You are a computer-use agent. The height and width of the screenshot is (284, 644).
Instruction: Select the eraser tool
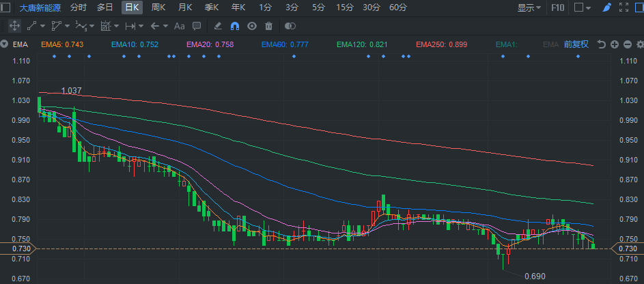pyautogui.click(x=218, y=26)
